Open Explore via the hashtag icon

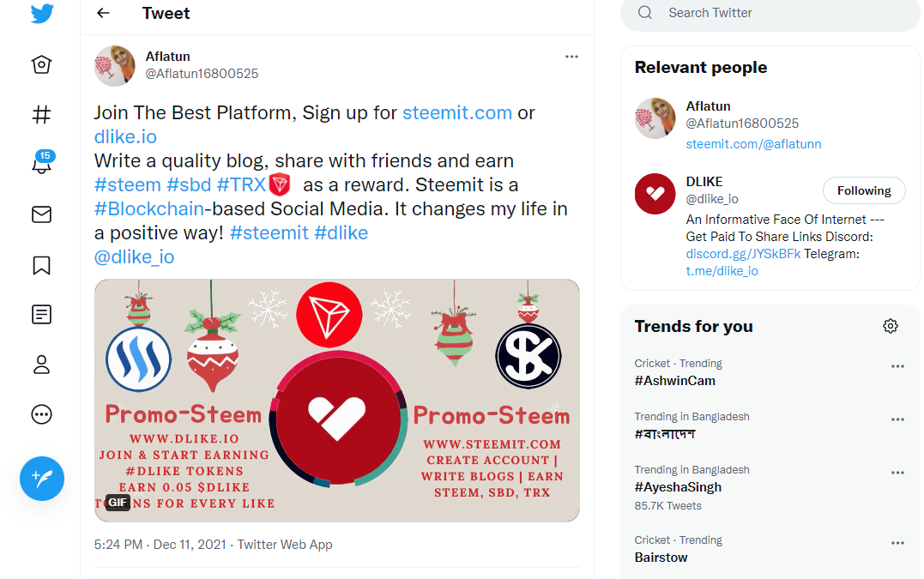point(41,114)
